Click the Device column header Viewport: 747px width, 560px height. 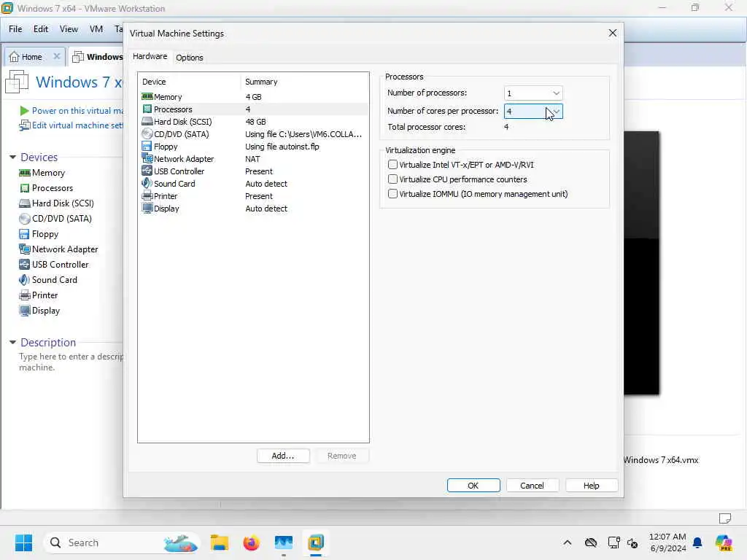(x=154, y=82)
